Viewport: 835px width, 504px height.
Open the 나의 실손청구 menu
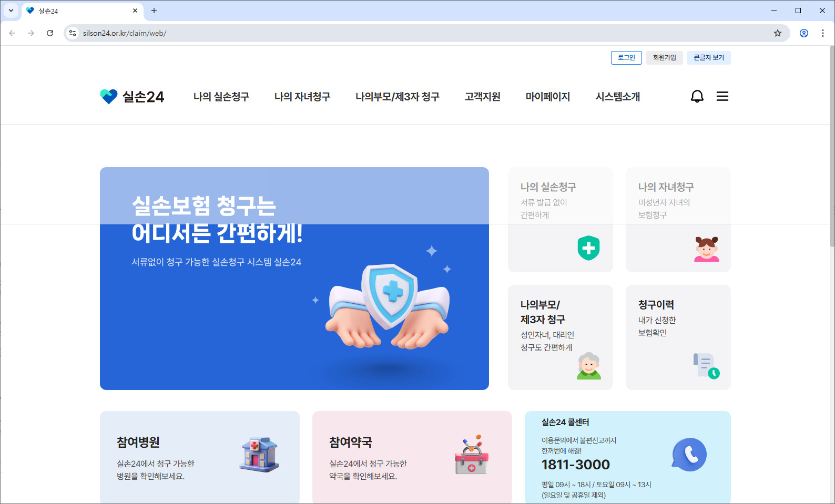221,97
